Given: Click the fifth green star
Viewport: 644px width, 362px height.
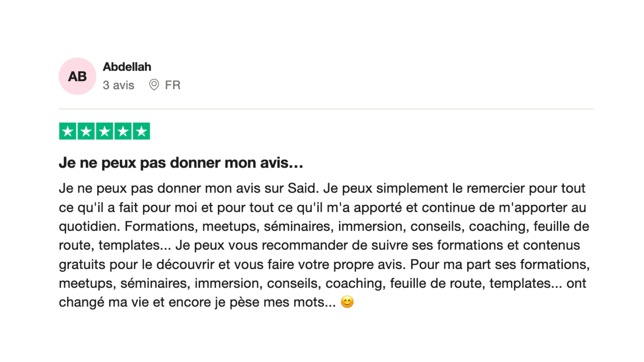Looking at the screenshot, I should [x=141, y=131].
